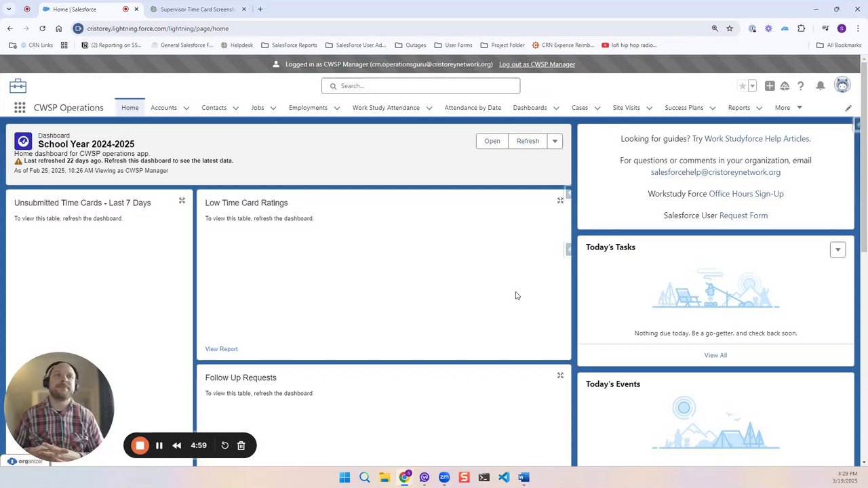Open the user profile avatar menu
This screenshot has height=488, width=868.
click(842, 85)
